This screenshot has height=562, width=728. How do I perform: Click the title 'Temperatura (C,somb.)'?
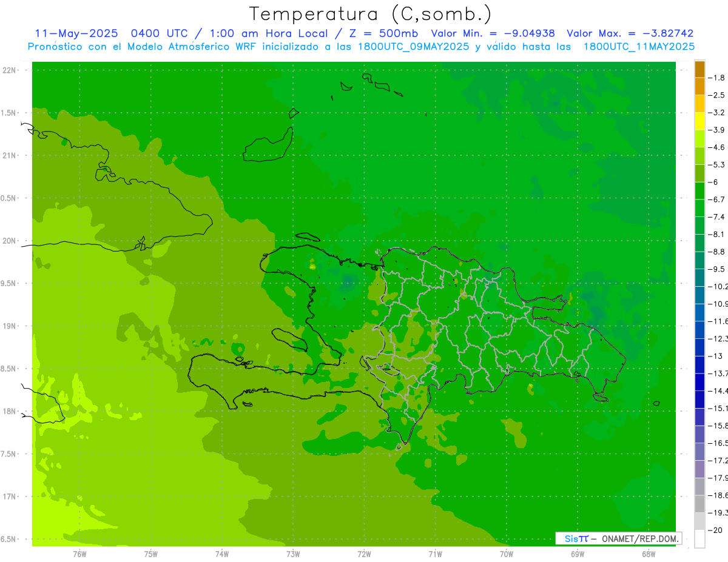tap(371, 14)
